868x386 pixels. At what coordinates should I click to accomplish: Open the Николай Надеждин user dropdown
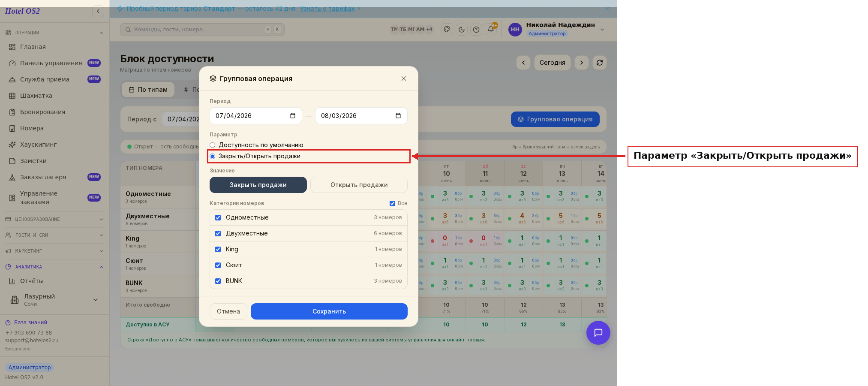[602, 30]
